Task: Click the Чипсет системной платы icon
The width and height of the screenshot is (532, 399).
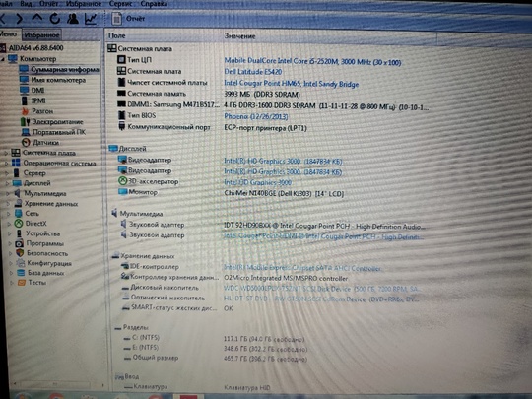Action: 121,82
